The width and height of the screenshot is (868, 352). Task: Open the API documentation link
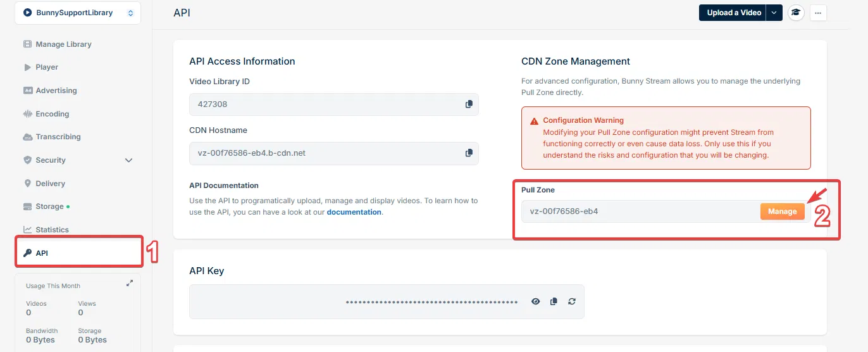pyautogui.click(x=354, y=212)
